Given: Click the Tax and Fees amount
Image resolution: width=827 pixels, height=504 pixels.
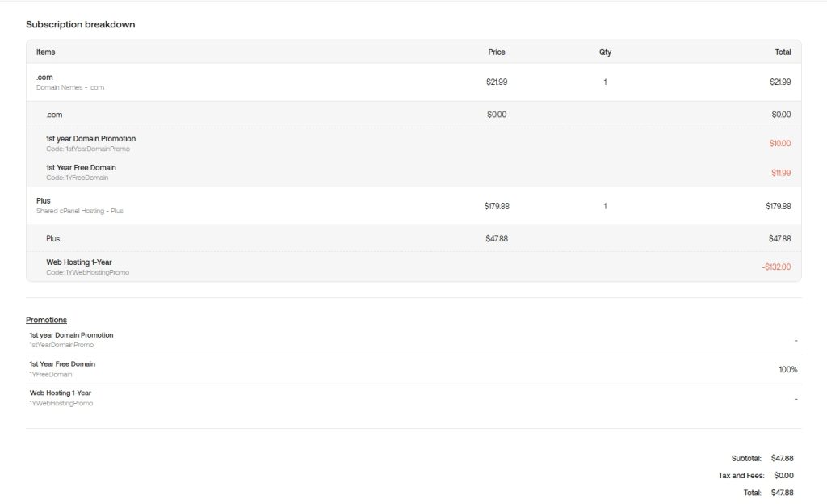Looking at the screenshot, I should pyautogui.click(x=783, y=476).
